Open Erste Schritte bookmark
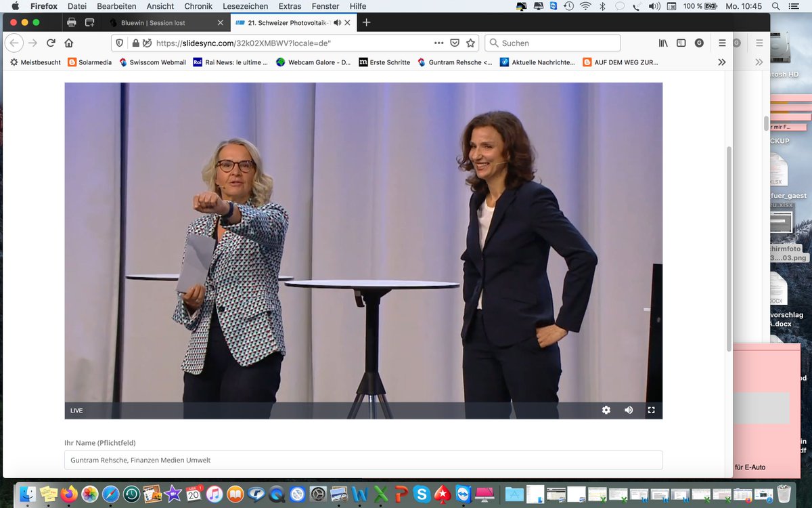The width and height of the screenshot is (812, 508). pos(384,62)
